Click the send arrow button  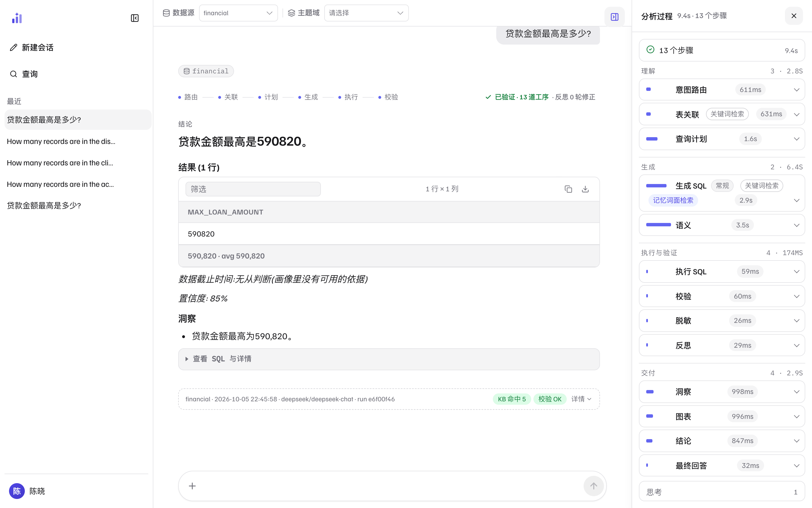coord(593,486)
